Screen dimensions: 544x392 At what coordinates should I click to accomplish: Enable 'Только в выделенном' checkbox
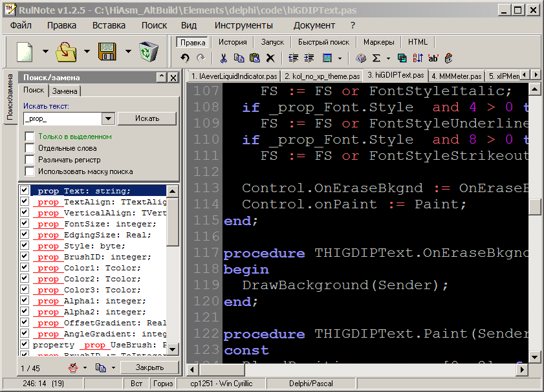(x=30, y=136)
